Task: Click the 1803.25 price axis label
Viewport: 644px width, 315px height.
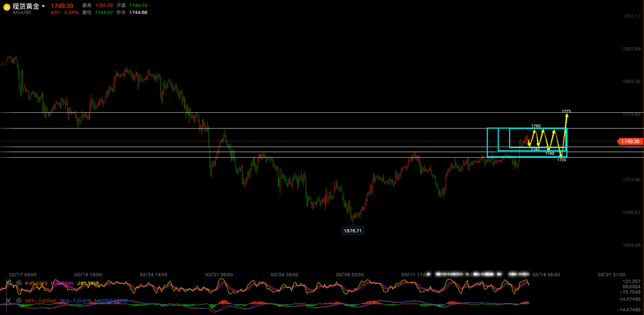Action: coord(631,81)
